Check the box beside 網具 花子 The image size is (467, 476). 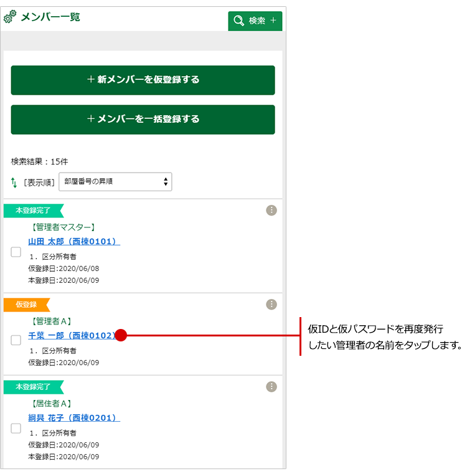click(x=16, y=428)
